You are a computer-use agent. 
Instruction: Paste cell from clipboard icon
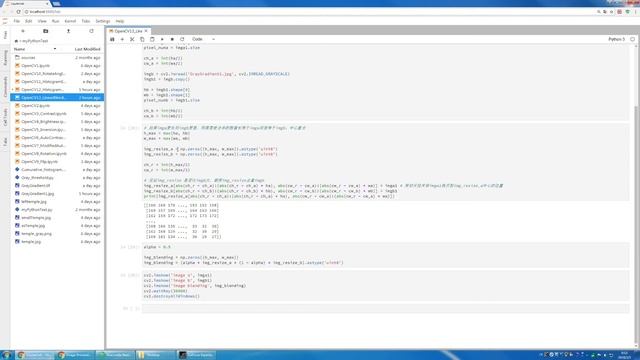152,39
